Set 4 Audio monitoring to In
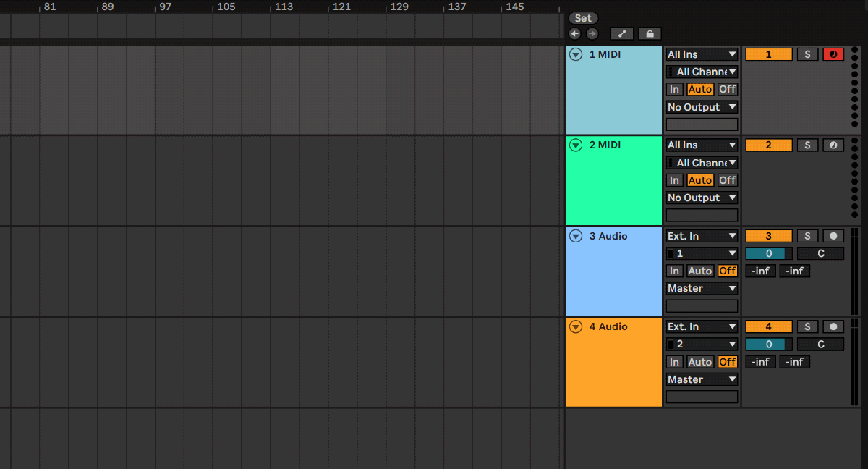 (x=674, y=362)
